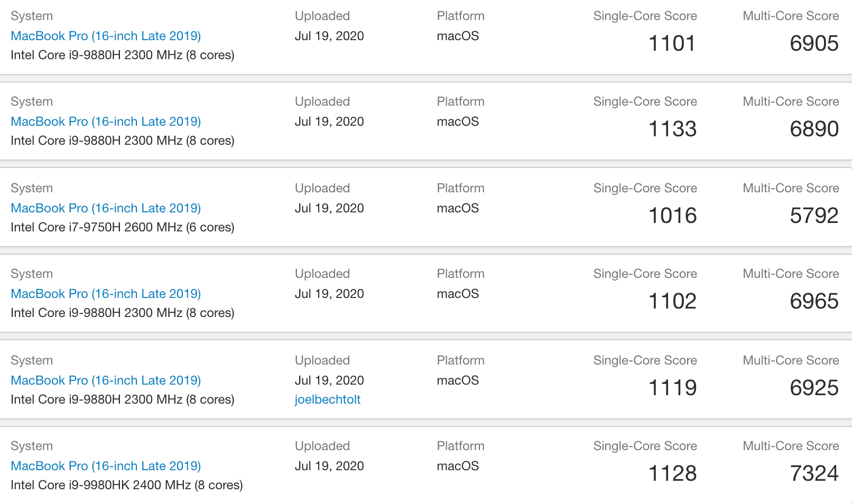Click MacBook Pro link scoring 6965 multi-core
852x504 pixels.
(x=106, y=294)
